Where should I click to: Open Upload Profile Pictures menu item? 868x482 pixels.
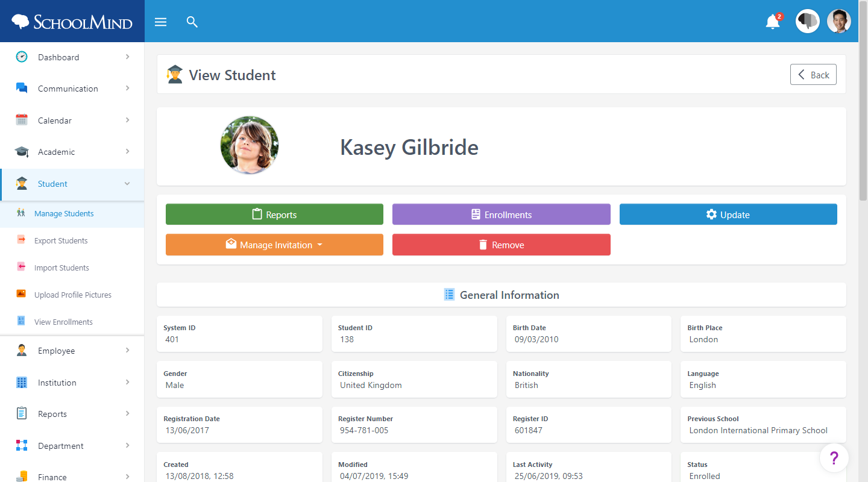click(72, 295)
